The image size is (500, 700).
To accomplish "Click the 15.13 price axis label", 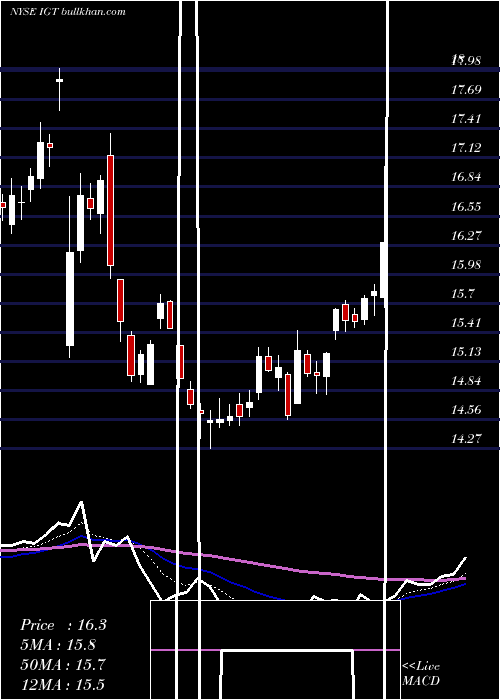I will pos(466,352).
